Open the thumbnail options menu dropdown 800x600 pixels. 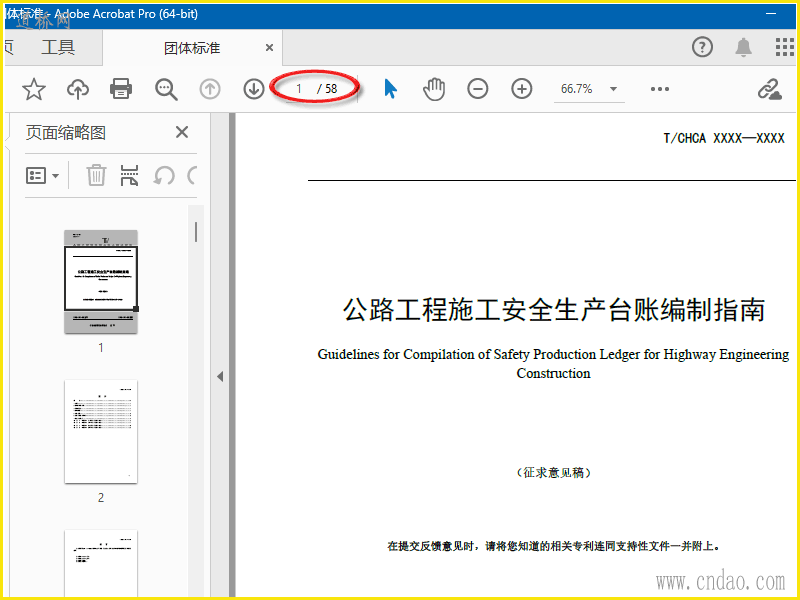[42, 176]
